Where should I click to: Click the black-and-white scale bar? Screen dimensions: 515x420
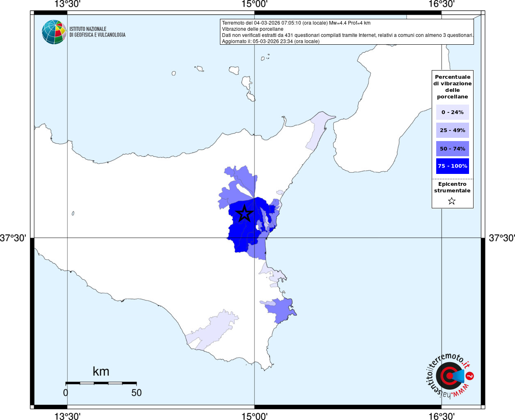[x=101, y=383]
